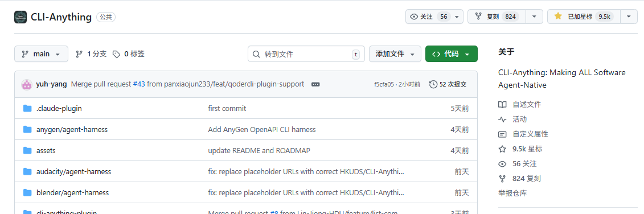The height and width of the screenshot is (214, 644).
Task: Open yuh-yang author profile link
Action: click(52, 84)
